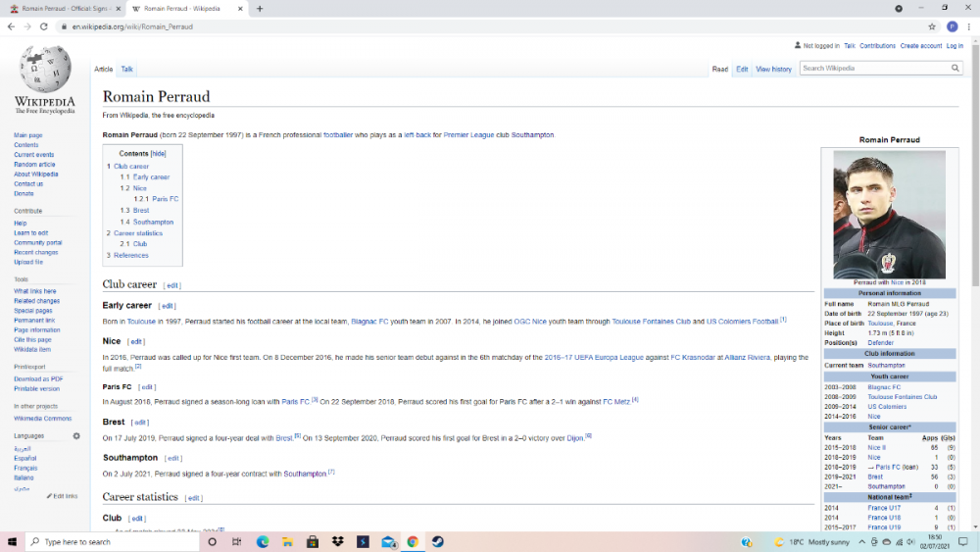Switch to the first browser tab
This screenshot has height=552, width=980.
tap(61, 9)
